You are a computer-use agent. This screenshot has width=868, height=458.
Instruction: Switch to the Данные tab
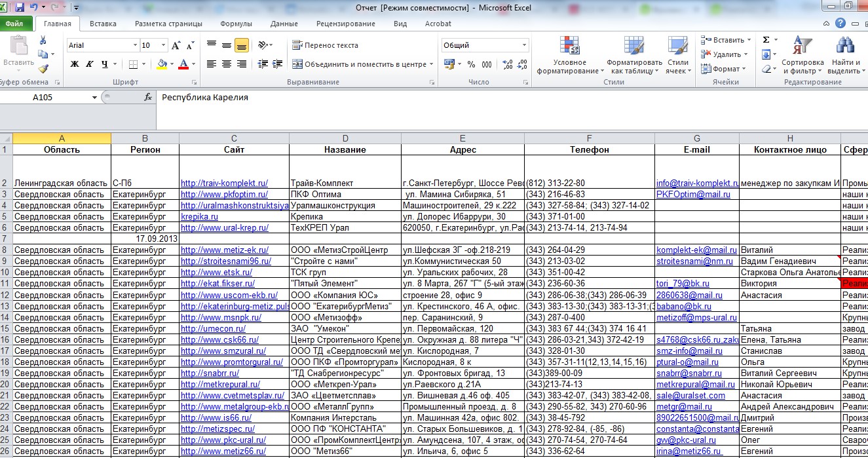pos(284,24)
